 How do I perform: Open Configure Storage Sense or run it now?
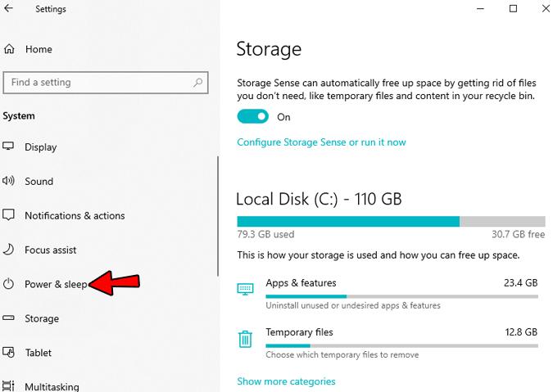pos(321,142)
